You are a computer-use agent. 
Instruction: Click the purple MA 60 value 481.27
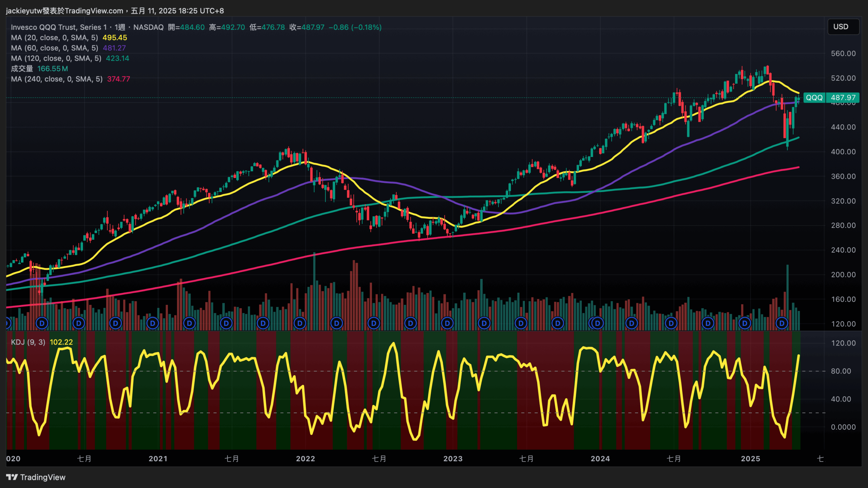pos(114,48)
